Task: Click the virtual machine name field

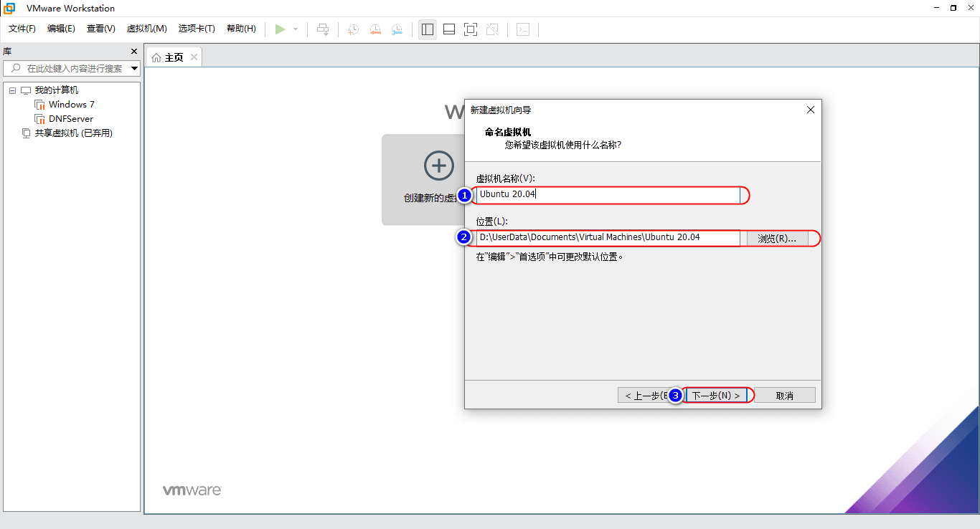Action: pos(609,194)
